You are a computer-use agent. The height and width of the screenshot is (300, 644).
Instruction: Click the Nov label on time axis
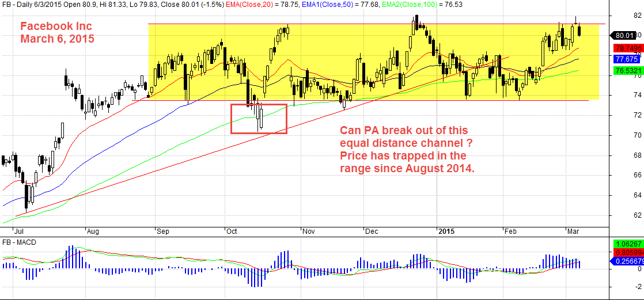click(308, 231)
